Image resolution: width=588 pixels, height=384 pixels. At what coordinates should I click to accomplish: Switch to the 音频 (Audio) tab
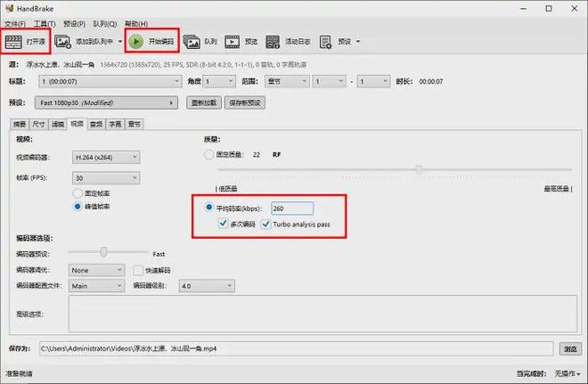tap(96, 124)
